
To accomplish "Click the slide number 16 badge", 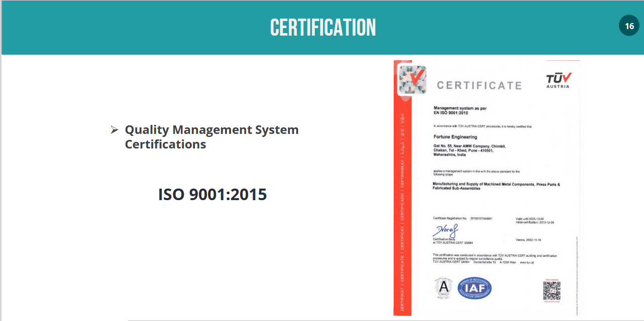I will click(629, 26).
